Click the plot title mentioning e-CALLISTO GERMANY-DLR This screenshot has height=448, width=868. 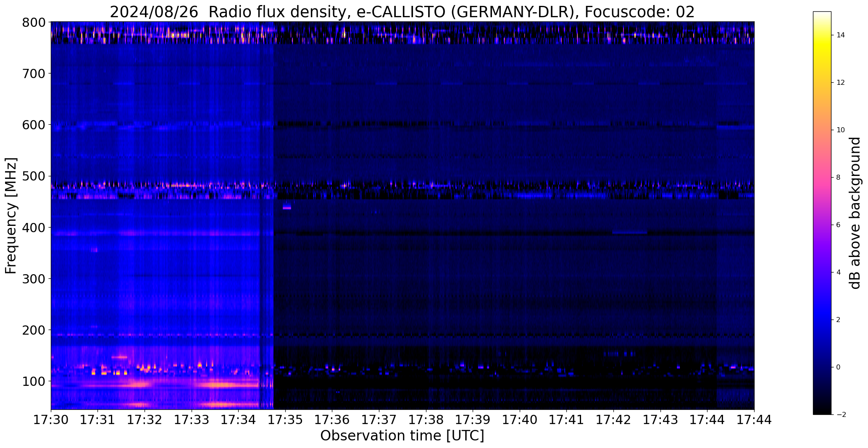tap(402, 12)
